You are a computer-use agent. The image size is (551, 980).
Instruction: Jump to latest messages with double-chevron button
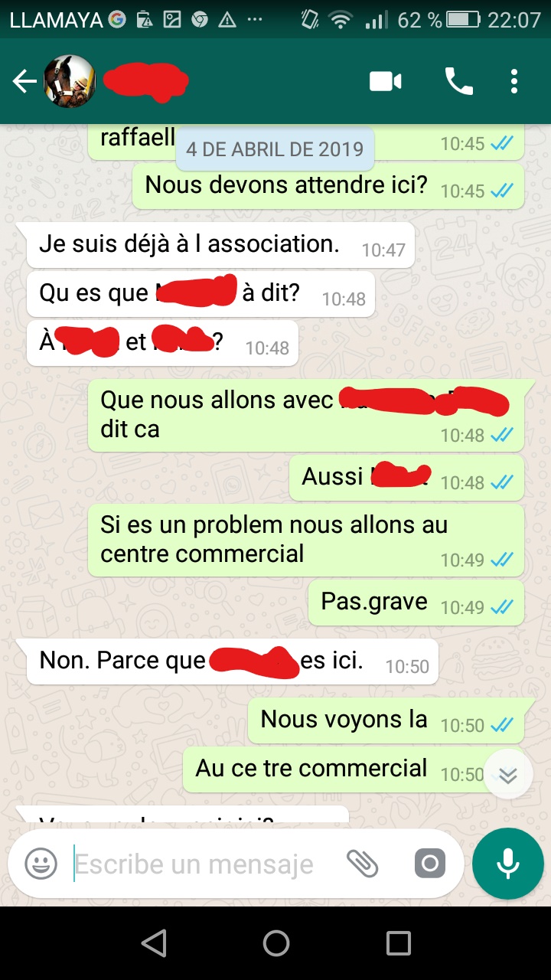coord(508,776)
